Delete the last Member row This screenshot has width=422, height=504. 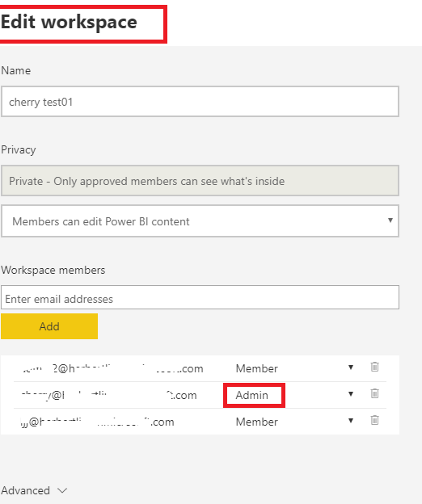pos(375,420)
